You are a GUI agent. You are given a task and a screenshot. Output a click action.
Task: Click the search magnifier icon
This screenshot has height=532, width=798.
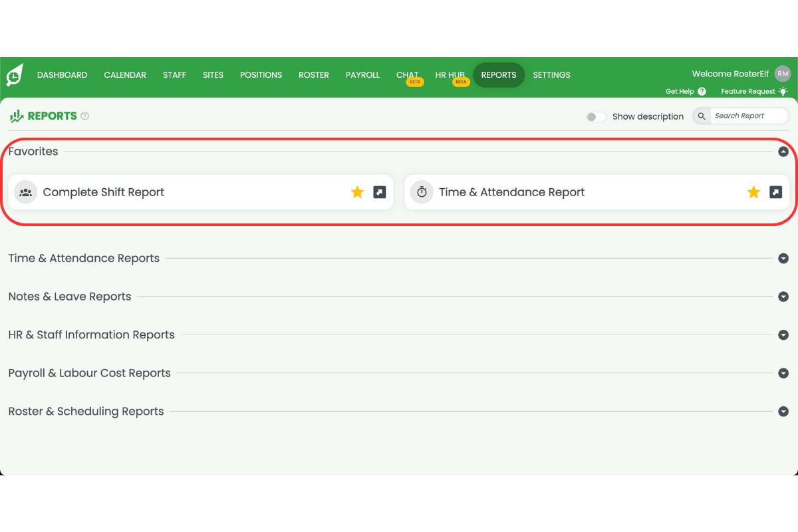[701, 115]
